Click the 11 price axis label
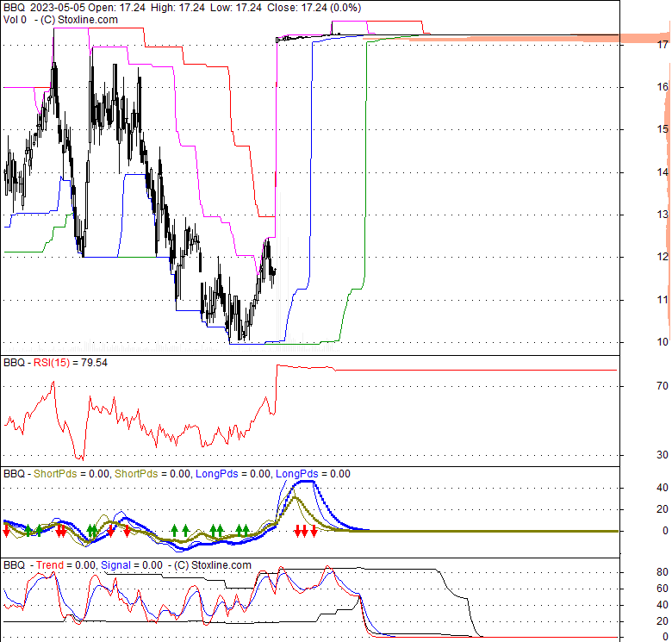Image resolution: width=672 pixels, height=642 pixels. (x=663, y=300)
